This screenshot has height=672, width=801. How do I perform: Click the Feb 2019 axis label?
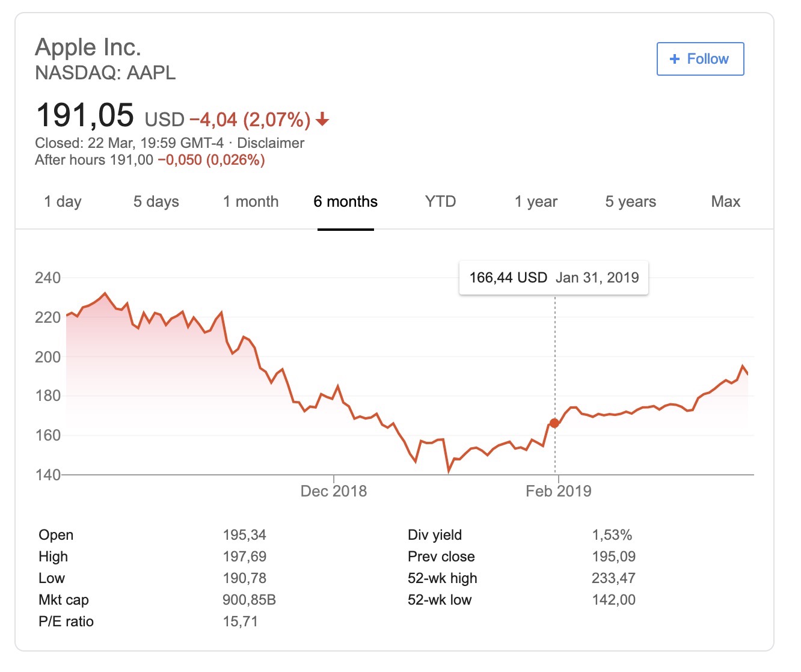point(559,492)
